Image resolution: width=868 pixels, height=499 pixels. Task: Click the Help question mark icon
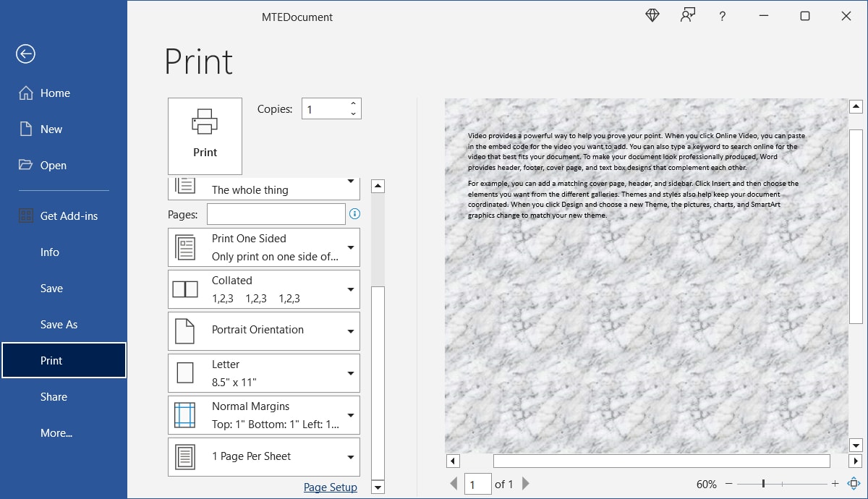(722, 16)
